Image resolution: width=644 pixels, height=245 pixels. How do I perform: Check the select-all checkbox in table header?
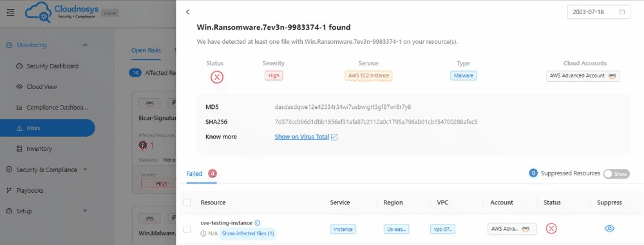tap(187, 202)
